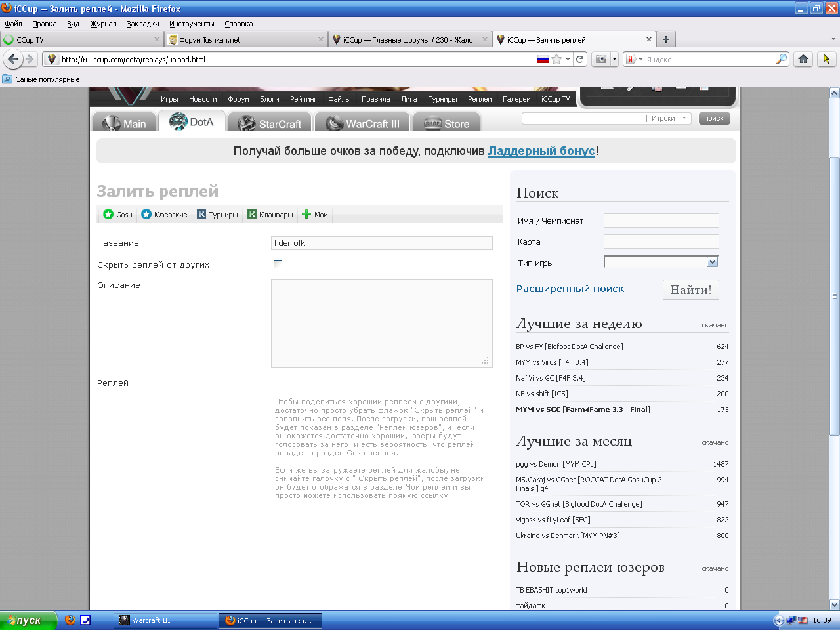The image size is (840, 630).
Task: Toggle Скрыть реплей от других checkbox
Action: [278, 264]
